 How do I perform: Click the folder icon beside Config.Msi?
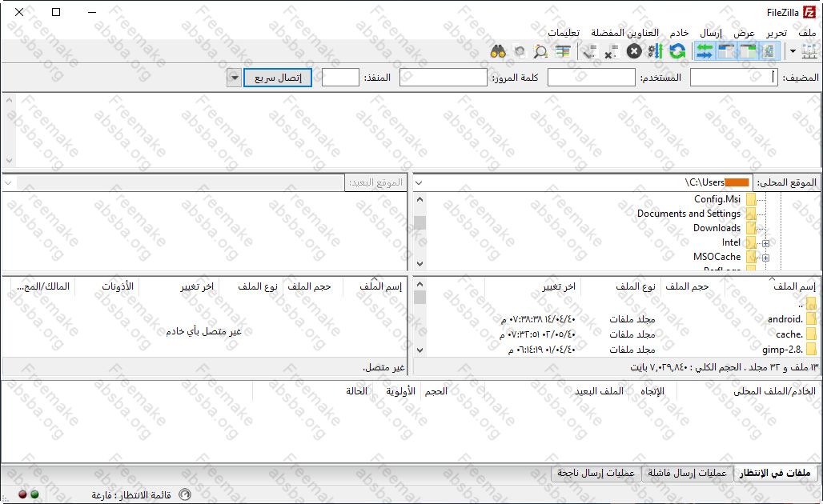tap(751, 199)
